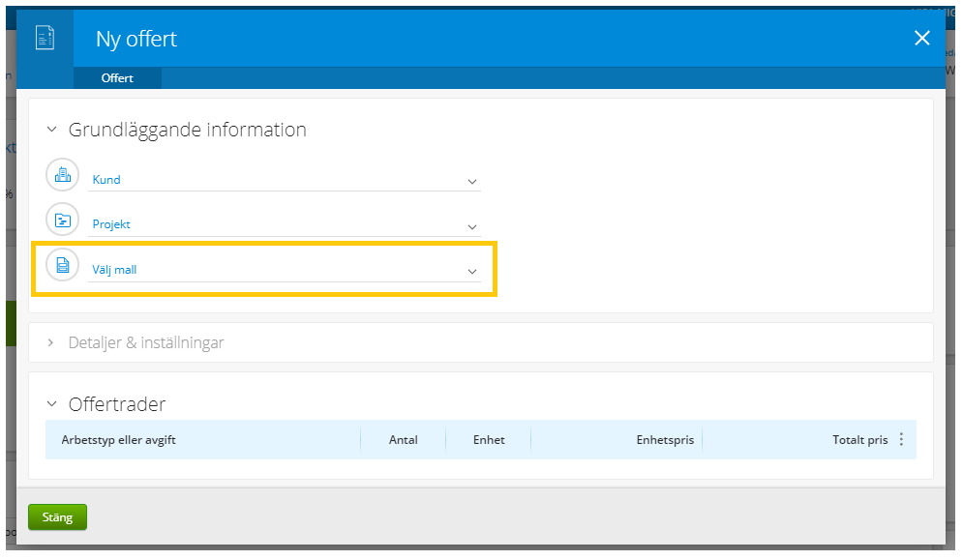Click the Antal column header
963x560 pixels.
(403, 440)
